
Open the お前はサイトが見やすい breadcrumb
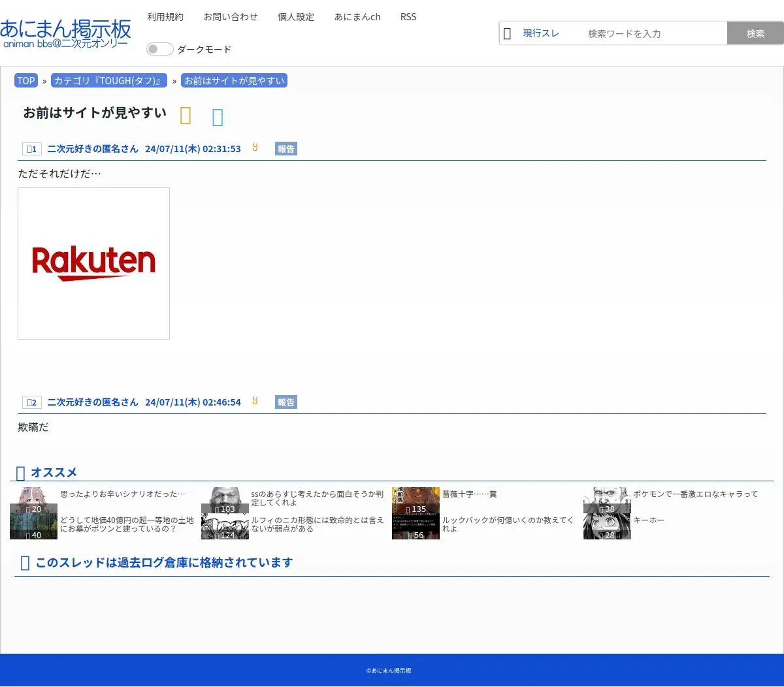click(x=234, y=81)
